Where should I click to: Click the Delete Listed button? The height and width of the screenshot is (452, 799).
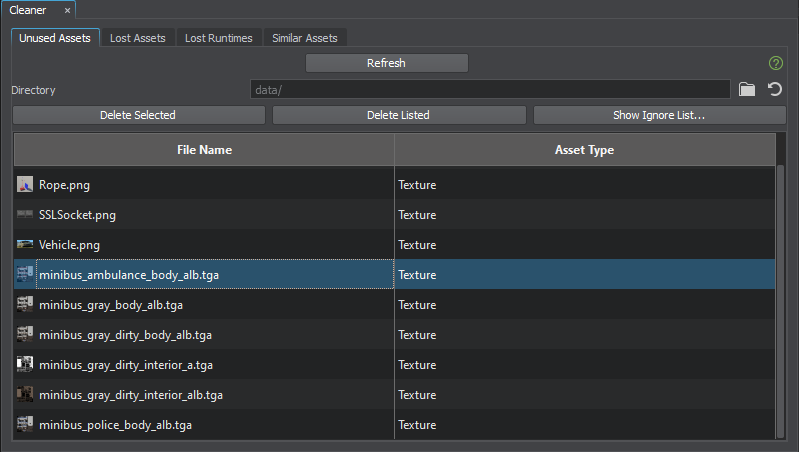pyautogui.click(x=398, y=115)
